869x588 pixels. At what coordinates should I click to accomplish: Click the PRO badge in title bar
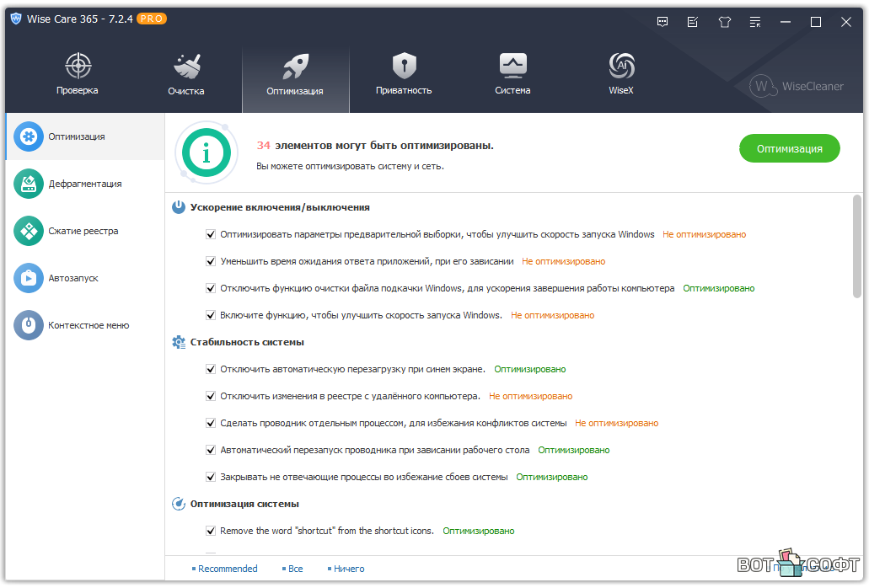coord(152,19)
